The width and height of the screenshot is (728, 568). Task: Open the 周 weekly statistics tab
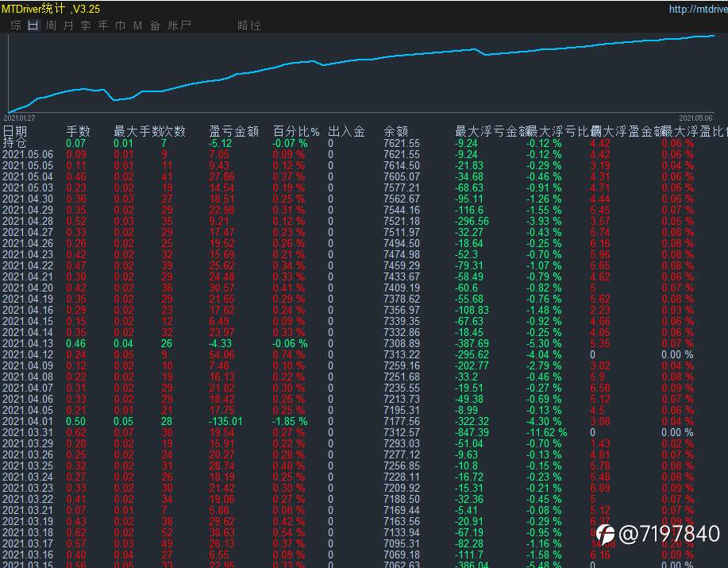(51, 25)
